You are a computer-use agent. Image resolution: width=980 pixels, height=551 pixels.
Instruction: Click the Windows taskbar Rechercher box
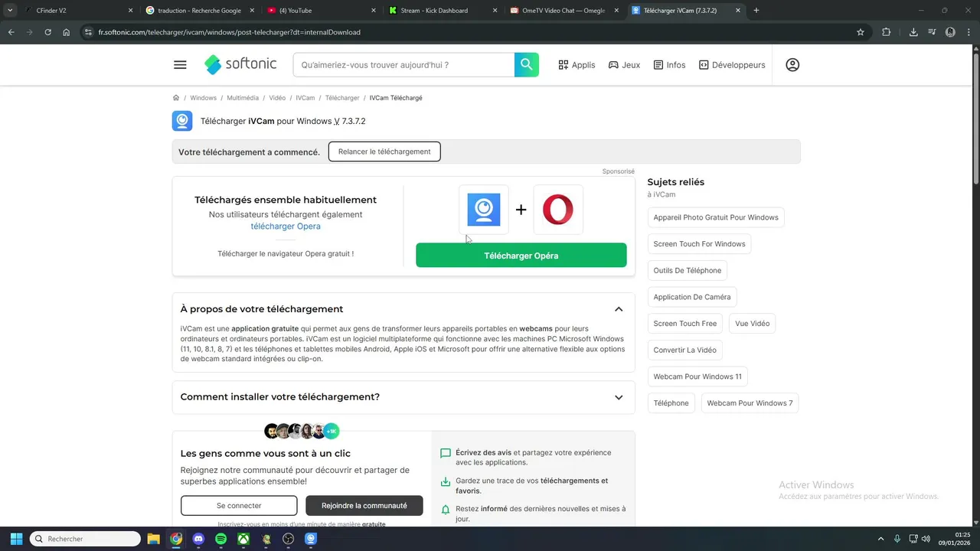(85, 539)
